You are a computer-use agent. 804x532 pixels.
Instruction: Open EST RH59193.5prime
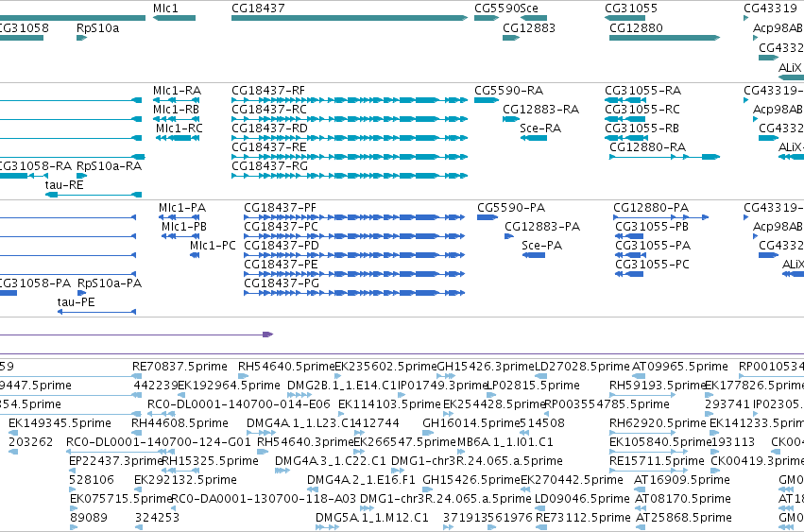click(x=657, y=386)
